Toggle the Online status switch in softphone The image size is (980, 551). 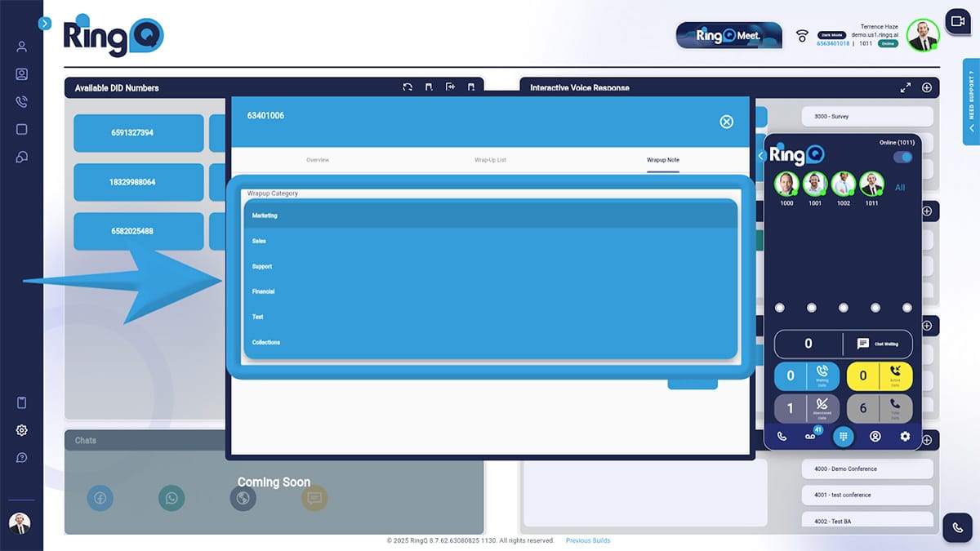902,157
